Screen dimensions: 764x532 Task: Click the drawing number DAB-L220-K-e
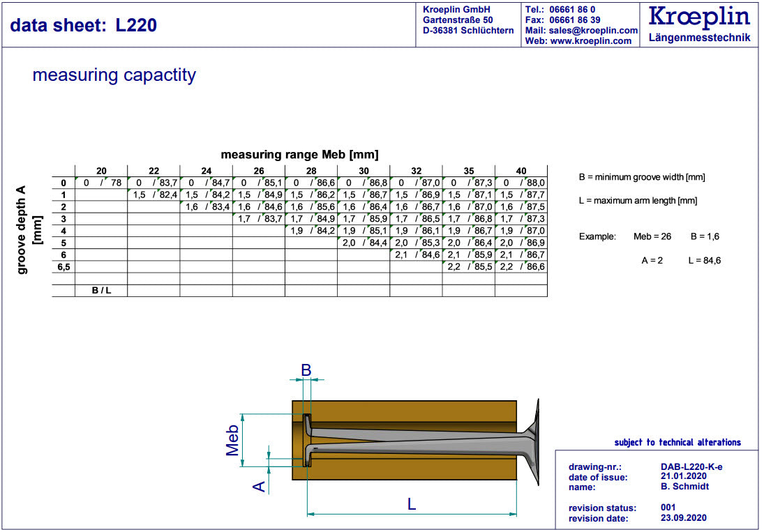coord(692,467)
